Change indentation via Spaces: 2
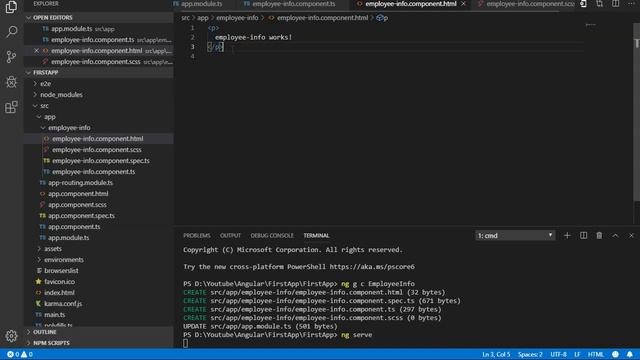Screen dimensions: 640x360 [530, 354]
